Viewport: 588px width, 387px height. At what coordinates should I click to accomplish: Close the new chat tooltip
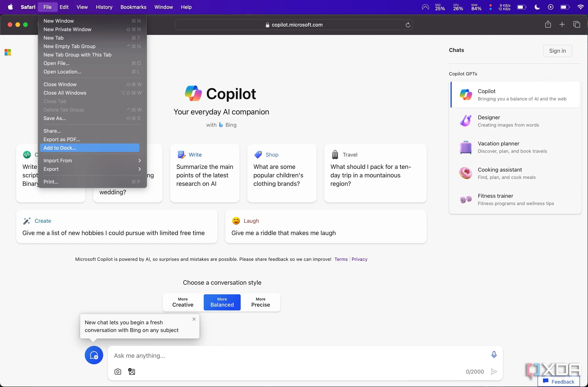(194, 319)
